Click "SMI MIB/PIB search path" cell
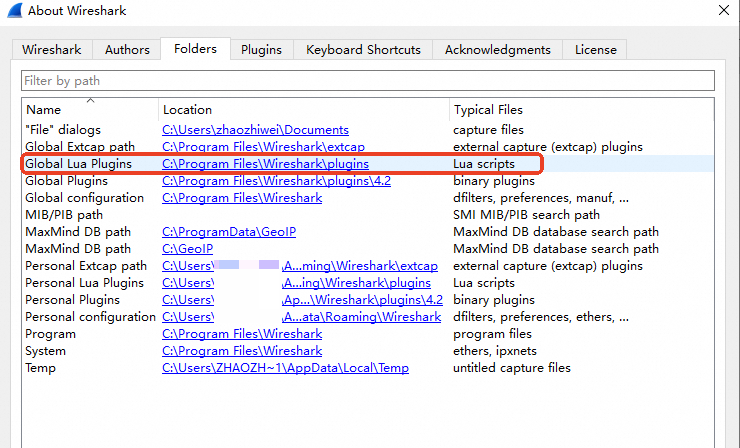The width and height of the screenshot is (740, 448). (526, 215)
